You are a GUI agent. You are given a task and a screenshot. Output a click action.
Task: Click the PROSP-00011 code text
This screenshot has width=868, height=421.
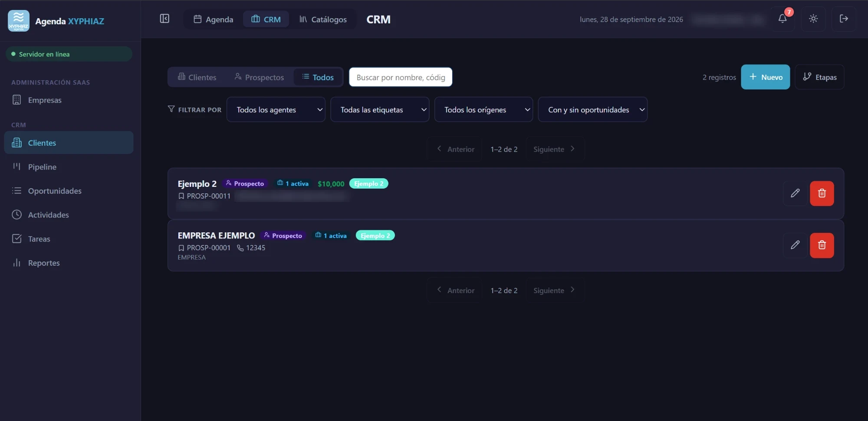(208, 196)
